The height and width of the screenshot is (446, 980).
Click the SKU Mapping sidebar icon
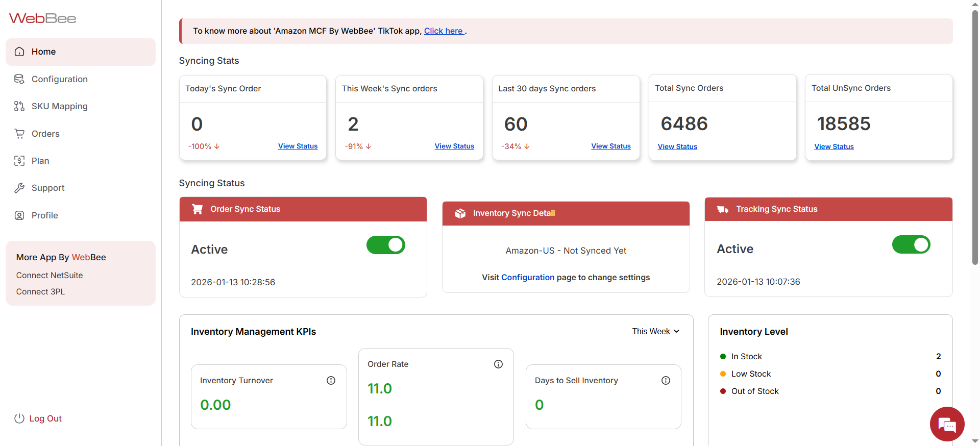[19, 106]
